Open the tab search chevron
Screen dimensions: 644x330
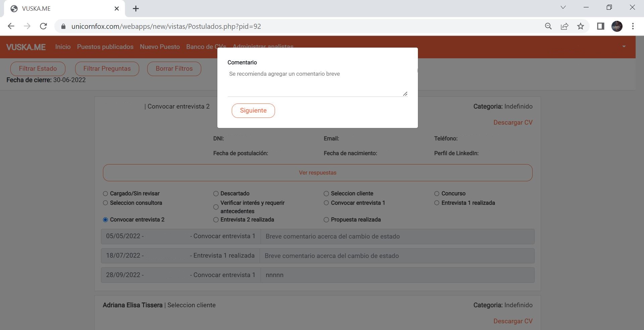pyautogui.click(x=563, y=7)
